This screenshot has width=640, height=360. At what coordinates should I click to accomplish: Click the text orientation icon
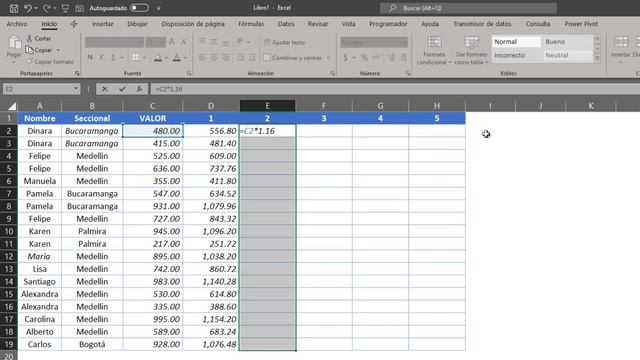point(240,42)
